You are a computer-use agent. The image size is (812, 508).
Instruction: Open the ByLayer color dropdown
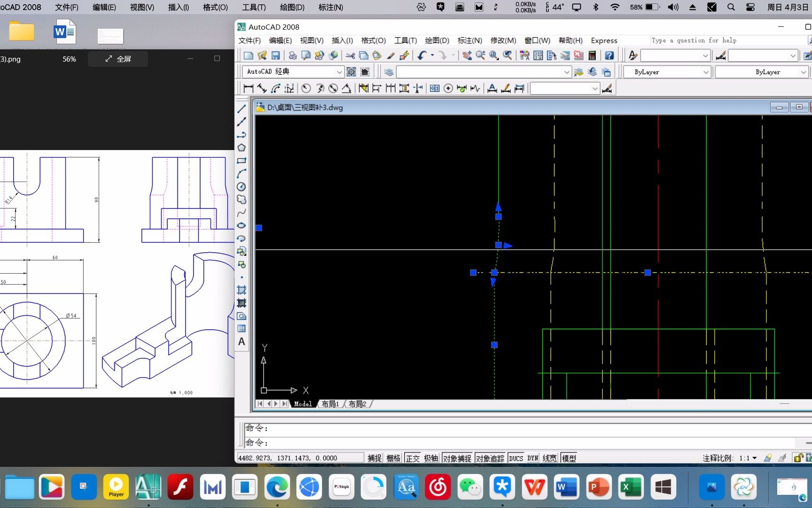point(706,71)
